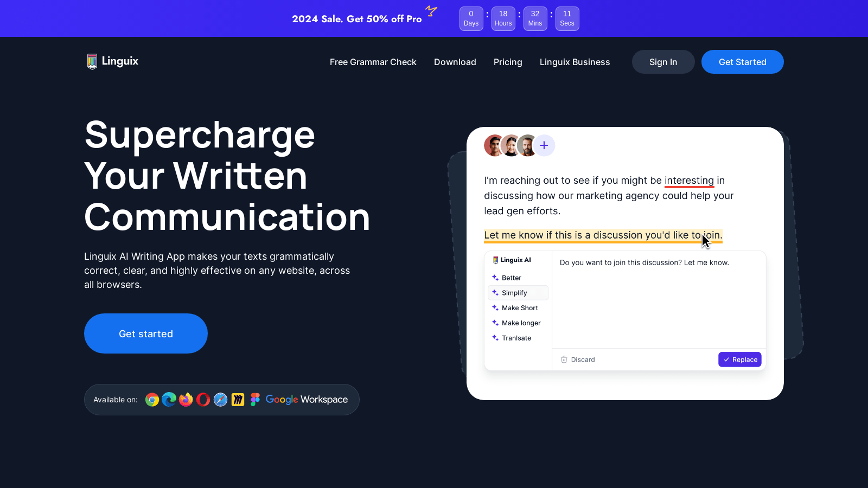Click the Opera browser icon
Viewport: 868px width, 488px height.
(x=203, y=400)
